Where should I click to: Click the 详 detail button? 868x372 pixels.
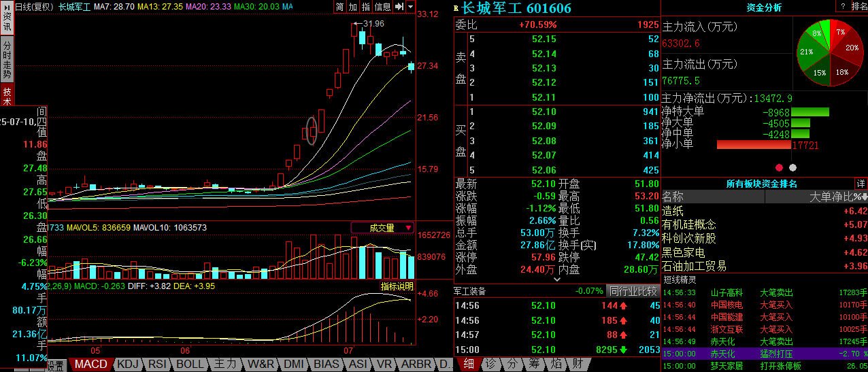pyautogui.click(x=861, y=184)
